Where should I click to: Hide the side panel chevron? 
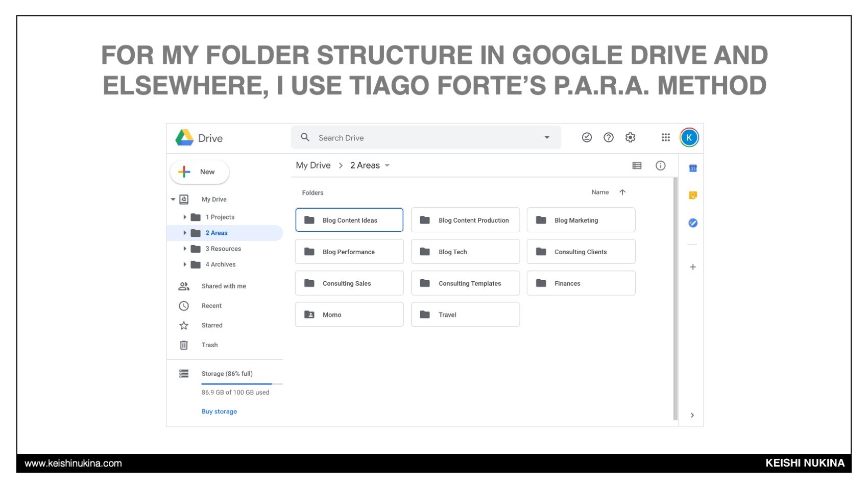pyautogui.click(x=692, y=415)
